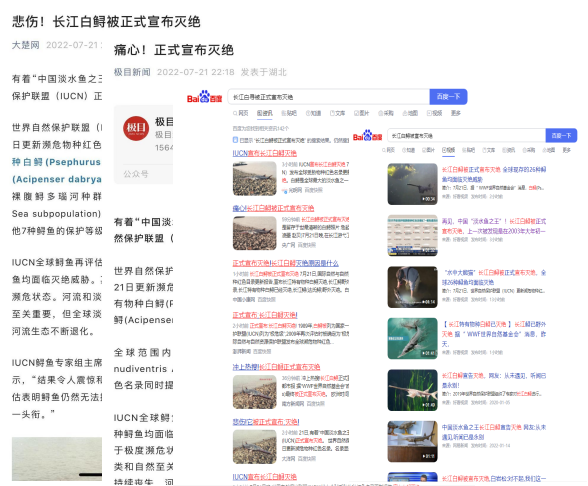
Task: Open 地图 tab on news results page
Action: tap(410, 113)
